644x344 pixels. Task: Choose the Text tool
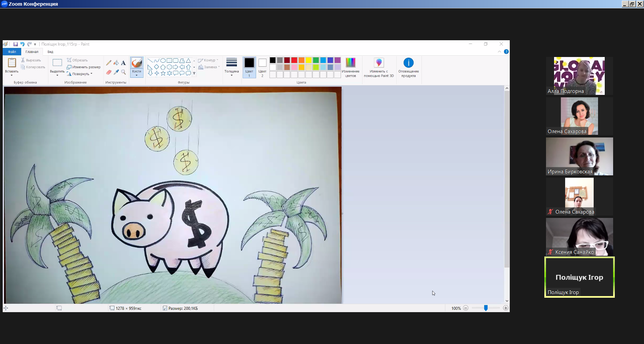coord(123,63)
